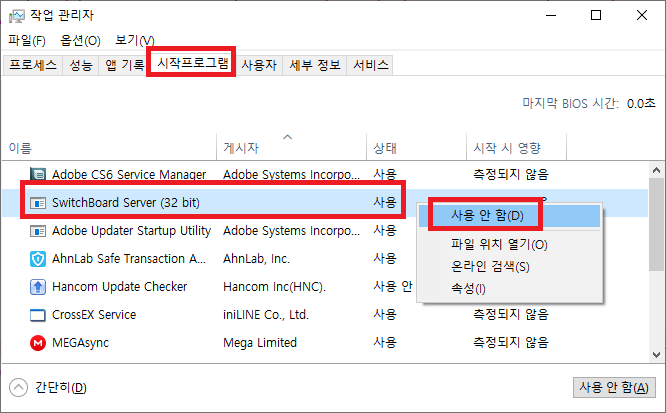The width and height of the screenshot is (666, 413).
Task: Select the Adobe Updater Startup Utility name
Action: (131, 231)
